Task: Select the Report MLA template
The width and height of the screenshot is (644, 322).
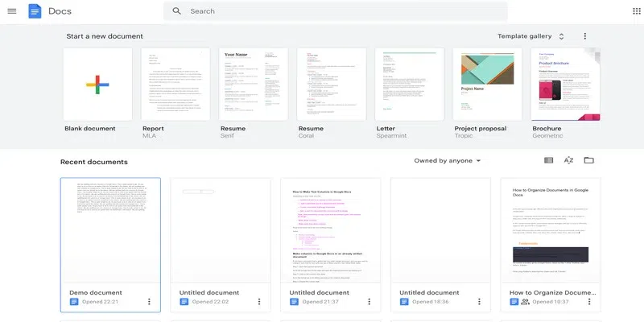Action: pos(175,85)
